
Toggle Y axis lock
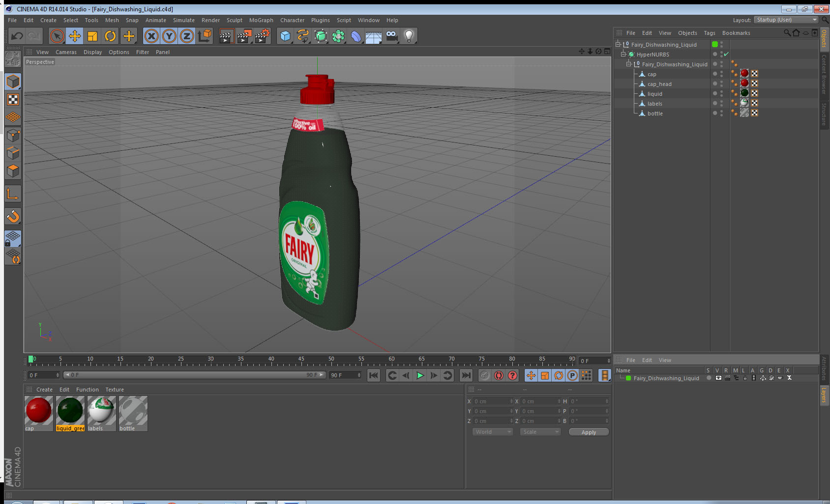coord(169,36)
